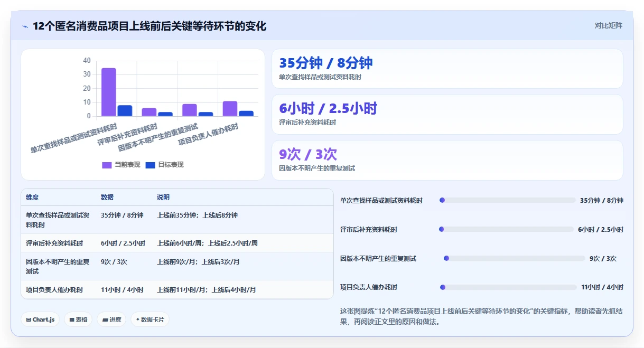
Task: Click table row name 项目负责人催办耗时
Action: [54, 290]
